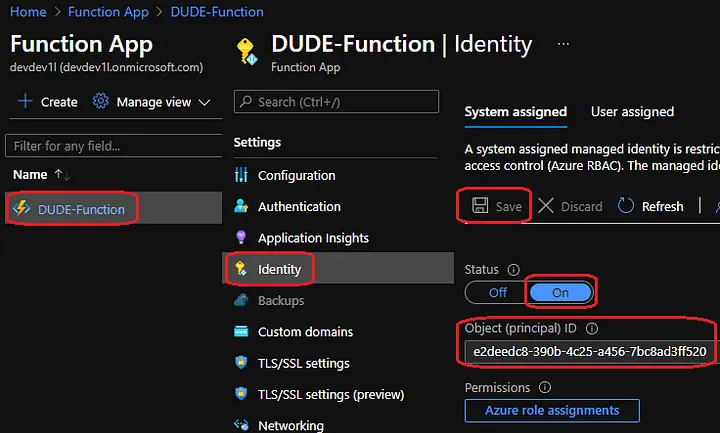Click the Backups cloud icon
720x433 pixels.
click(241, 300)
